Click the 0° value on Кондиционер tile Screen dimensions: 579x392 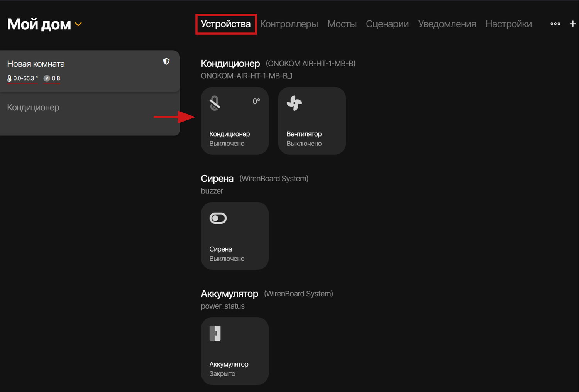click(256, 101)
